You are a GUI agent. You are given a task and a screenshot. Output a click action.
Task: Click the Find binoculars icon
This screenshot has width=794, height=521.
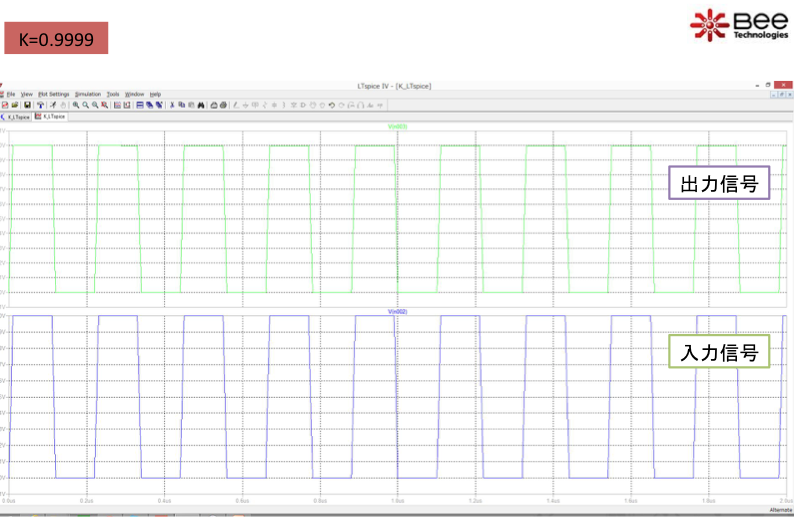pos(201,104)
